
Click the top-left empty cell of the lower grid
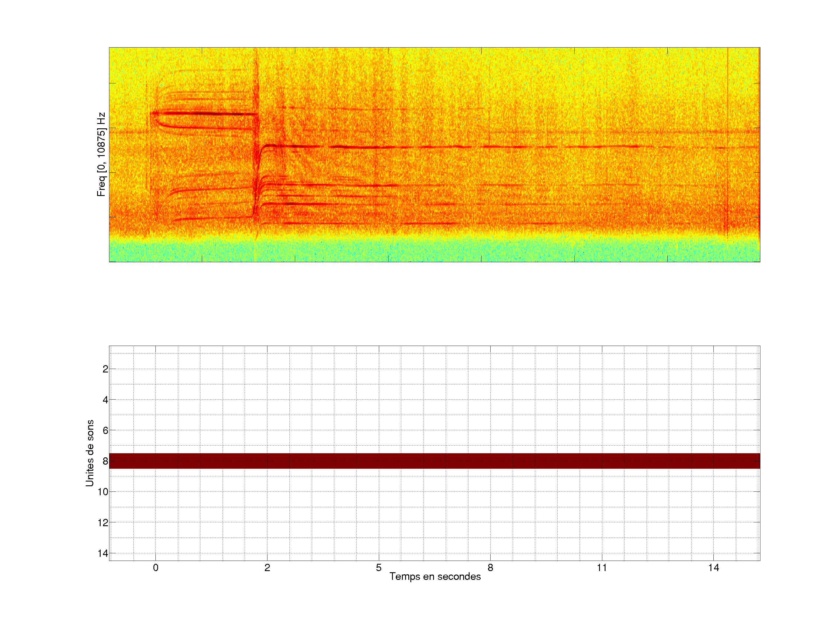(x=122, y=349)
